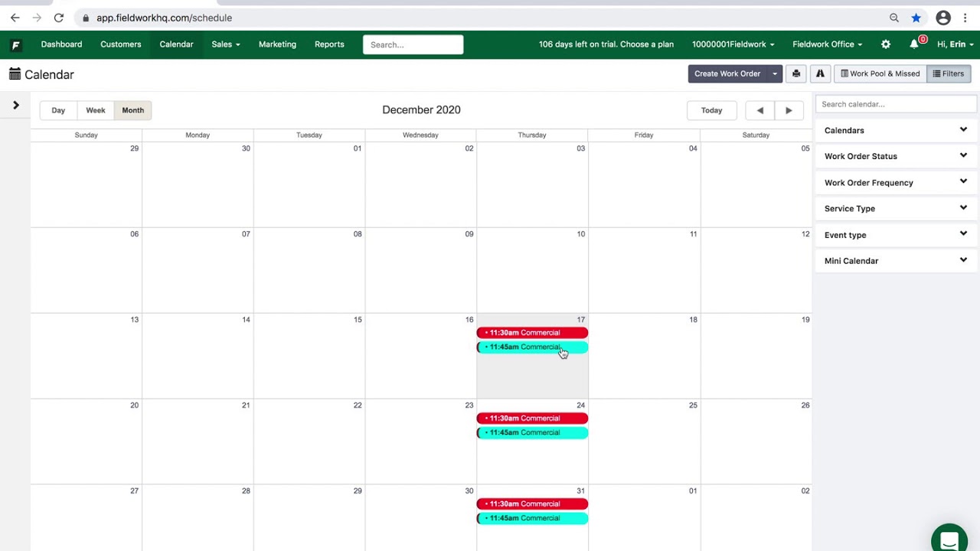Open Create Work Order dropdown caret
Image resolution: width=980 pixels, height=551 pixels.
point(775,73)
